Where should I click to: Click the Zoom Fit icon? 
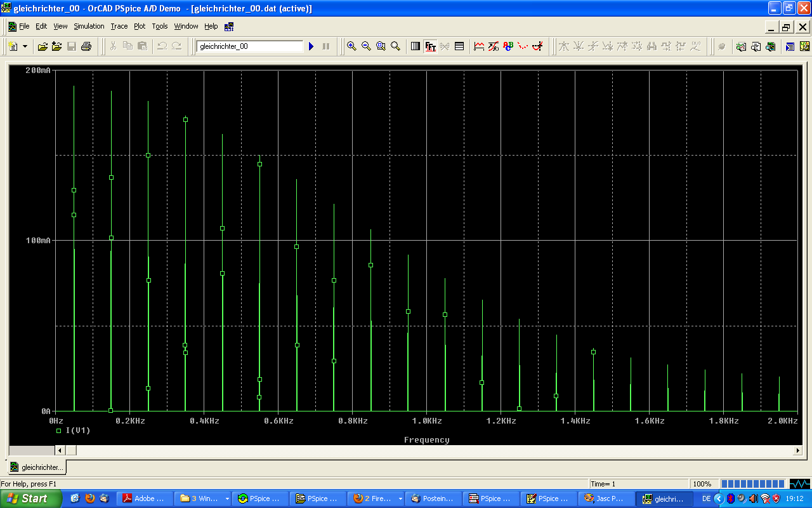(395, 46)
